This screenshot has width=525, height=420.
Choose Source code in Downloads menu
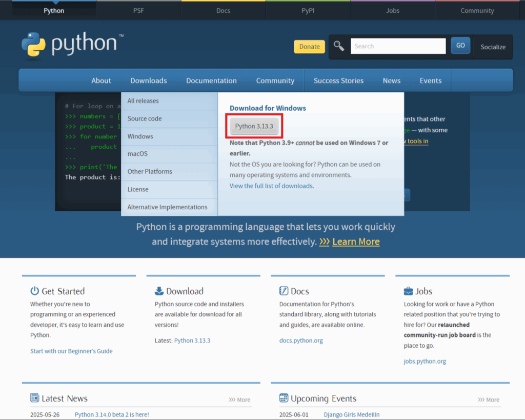pyautogui.click(x=169, y=118)
